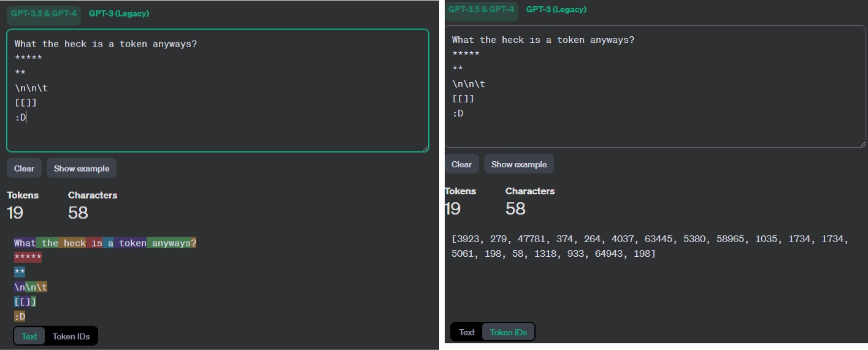Open GPT-3.5 & GPT-4 tab in colored-tokens panel
Viewport: 868px width, 350px height.
[x=44, y=13]
